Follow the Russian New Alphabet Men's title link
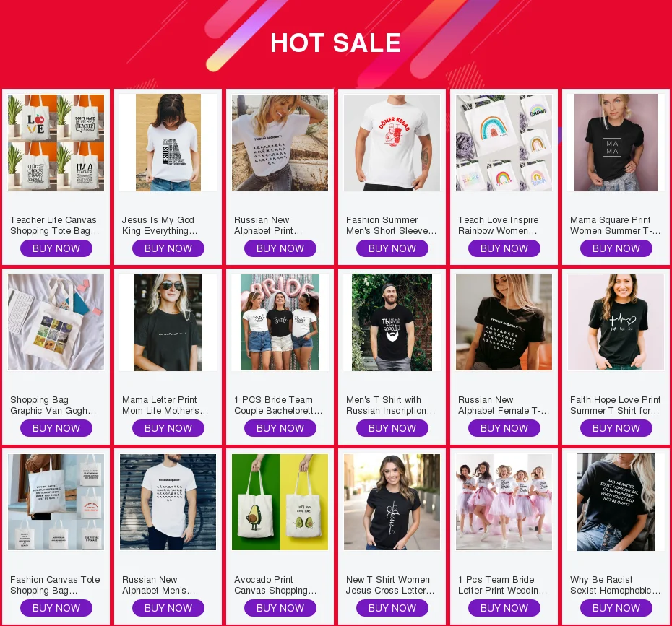The height and width of the screenshot is (626, 672). [x=158, y=585]
